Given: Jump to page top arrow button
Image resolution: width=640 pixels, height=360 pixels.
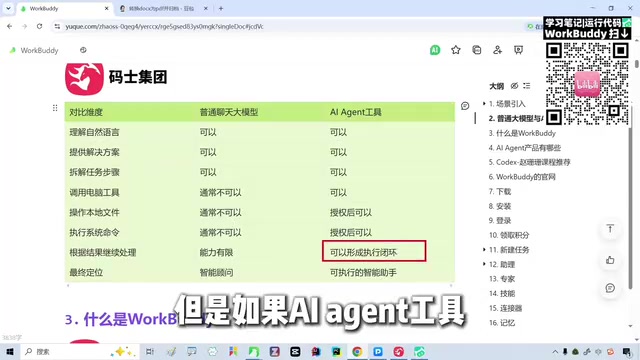Looking at the screenshot, I should [x=610, y=229].
